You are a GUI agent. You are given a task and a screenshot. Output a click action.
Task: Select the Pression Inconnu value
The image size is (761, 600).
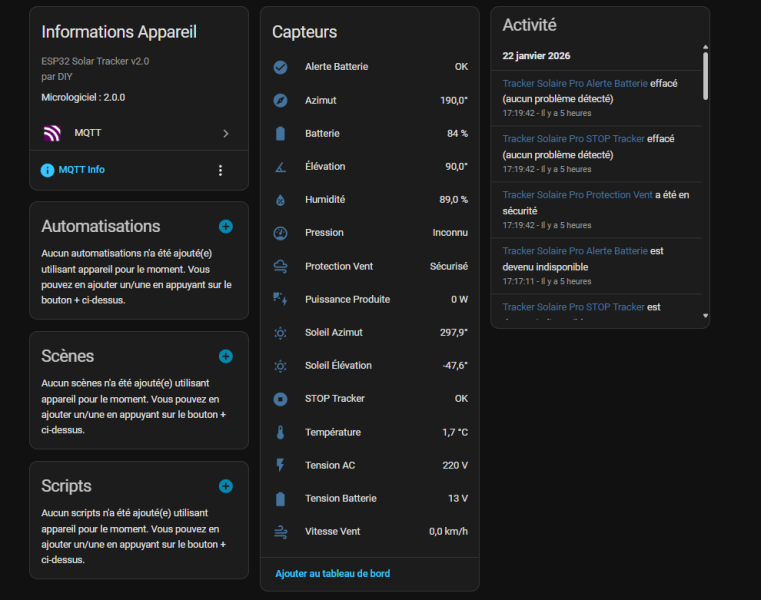(450, 233)
